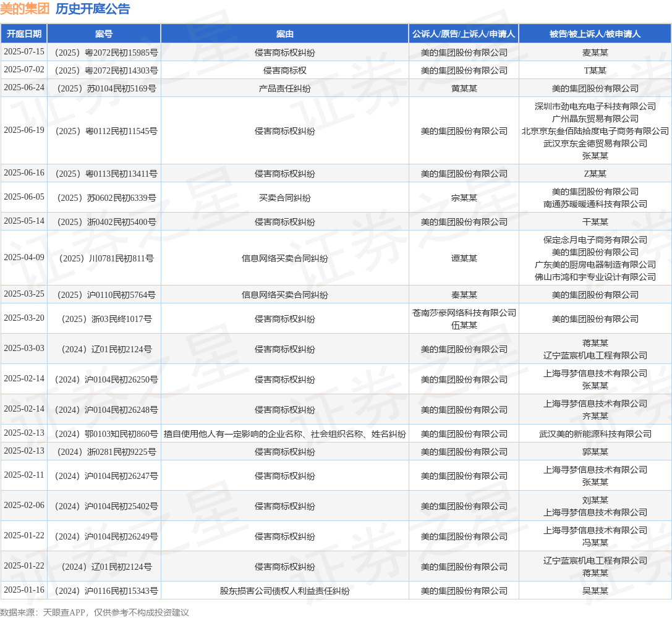
Task: Click plaintiff 秦某某
Action: tap(464, 295)
